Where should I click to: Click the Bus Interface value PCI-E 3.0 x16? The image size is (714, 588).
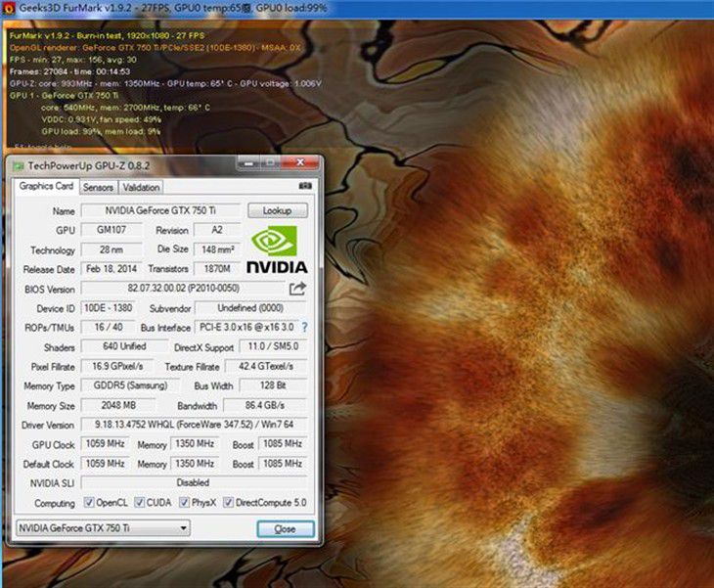click(x=246, y=327)
